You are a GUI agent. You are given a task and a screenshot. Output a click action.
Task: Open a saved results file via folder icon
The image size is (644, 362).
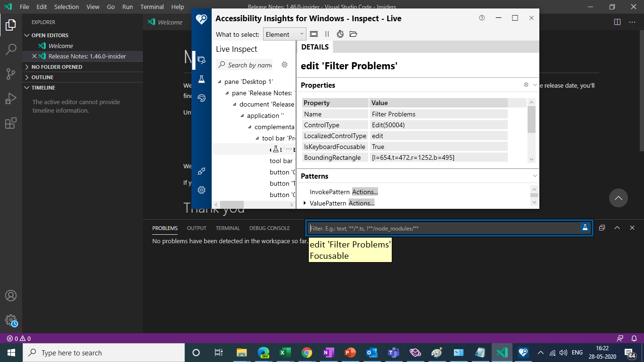353,34
